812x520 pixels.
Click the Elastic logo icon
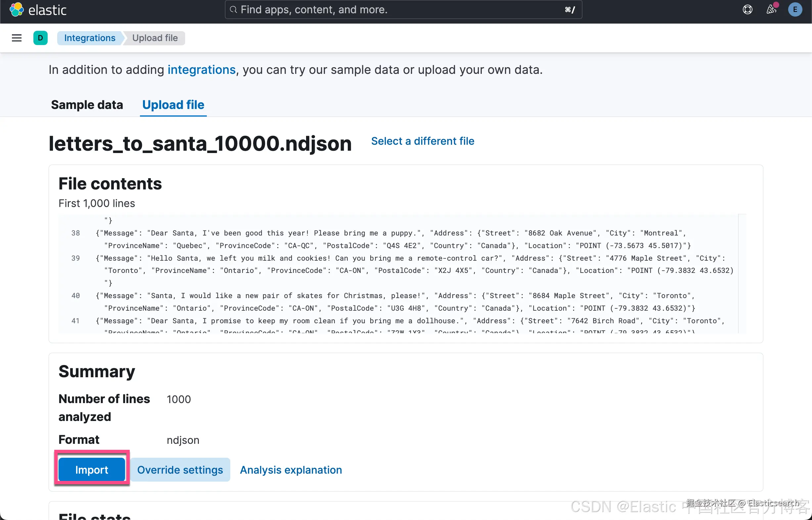click(x=16, y=10)
